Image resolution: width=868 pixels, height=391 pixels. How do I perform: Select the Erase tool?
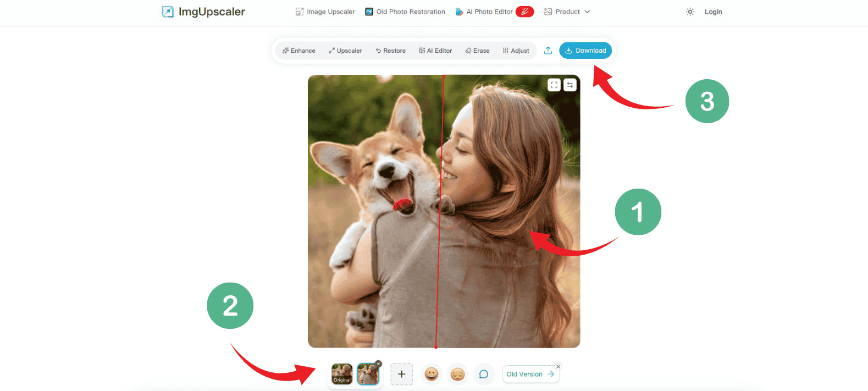(x=477, y=51)
